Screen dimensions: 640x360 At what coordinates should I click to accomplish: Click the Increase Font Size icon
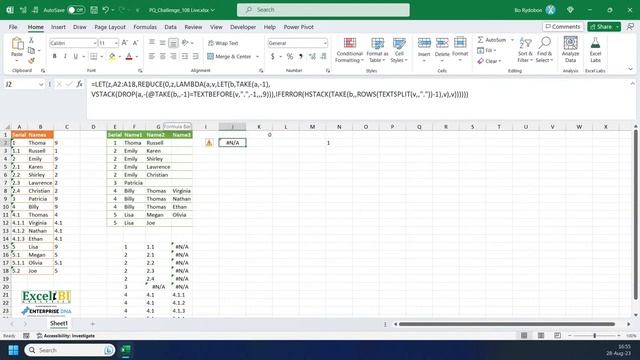(125, 43)
